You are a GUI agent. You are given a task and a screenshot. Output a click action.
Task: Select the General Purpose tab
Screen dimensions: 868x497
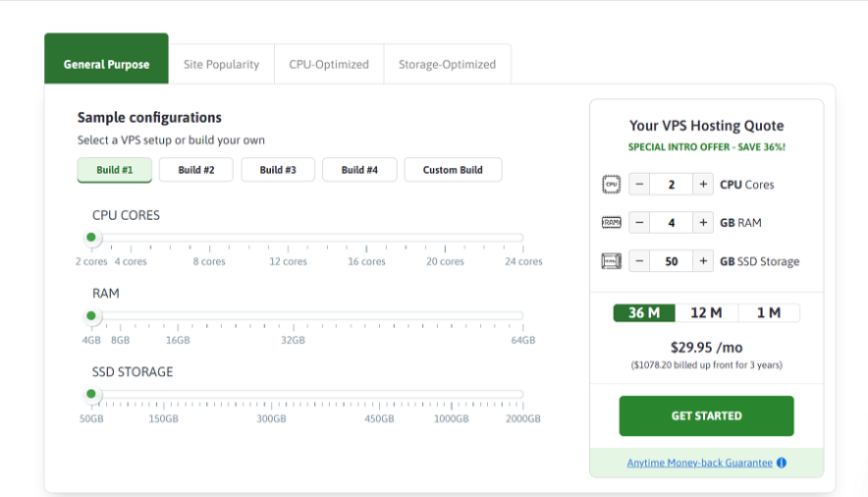[106, 59]
